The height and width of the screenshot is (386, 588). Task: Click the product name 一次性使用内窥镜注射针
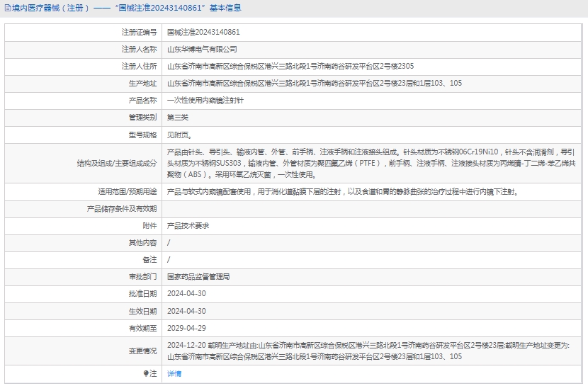pyautogui.click(x=205, y=101)
